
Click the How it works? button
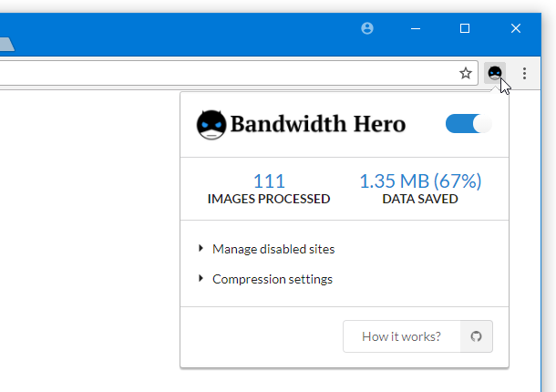tap(401, 336)
